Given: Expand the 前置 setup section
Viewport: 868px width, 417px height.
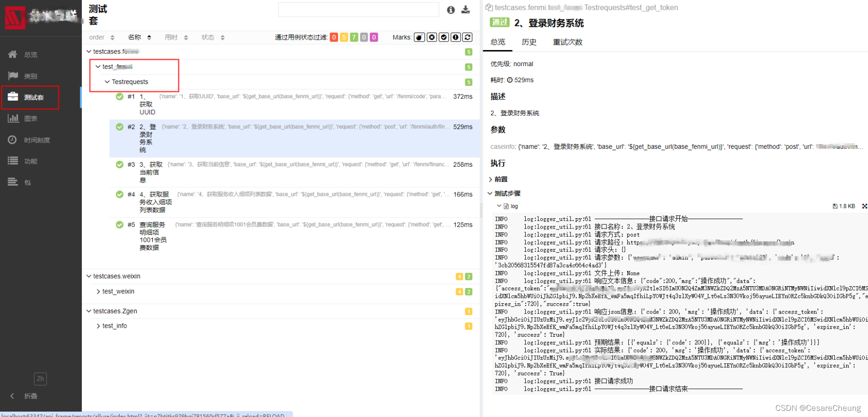Looking at the screenshot, I should coord(498,179).
